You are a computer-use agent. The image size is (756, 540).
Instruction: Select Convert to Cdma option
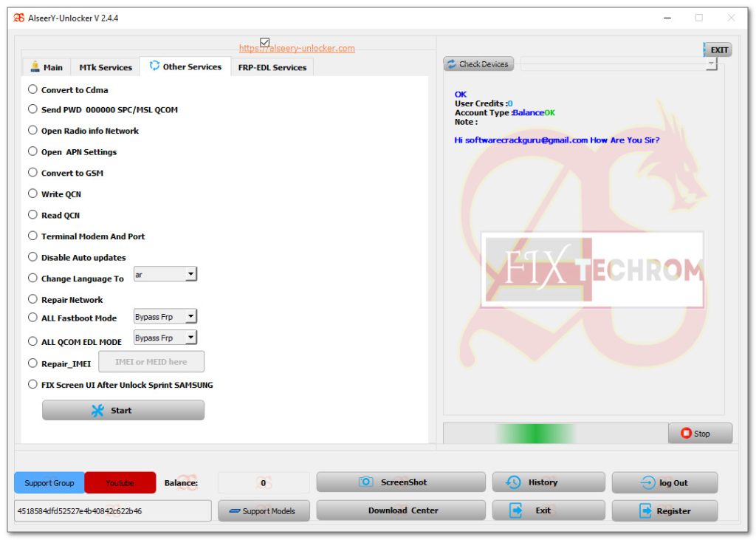[x=32, y=89]
